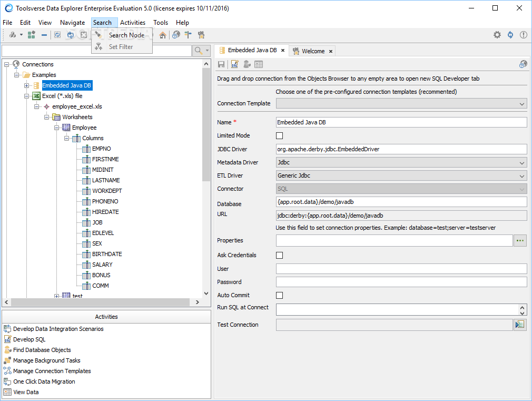Click the tree scroll down arrow

pos(206,294)
